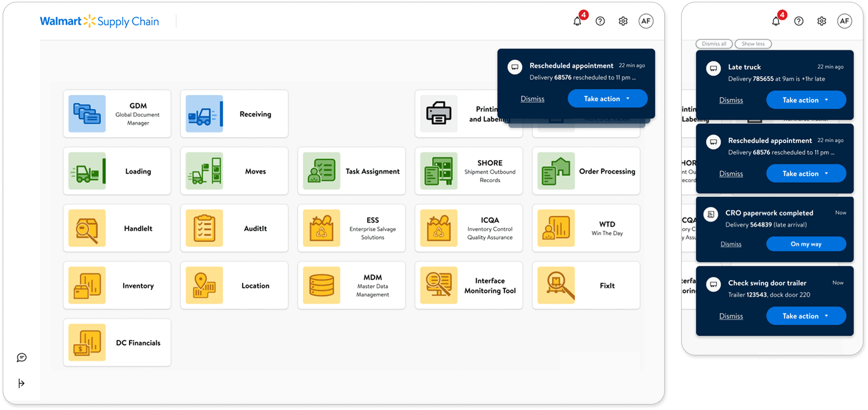Click Delivery 564839 (late arrival) text

pos(766,225)
